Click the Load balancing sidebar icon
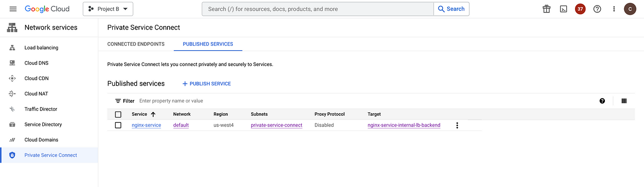The height and width of the screenshot is (187, 644). [x=12, y=48]
